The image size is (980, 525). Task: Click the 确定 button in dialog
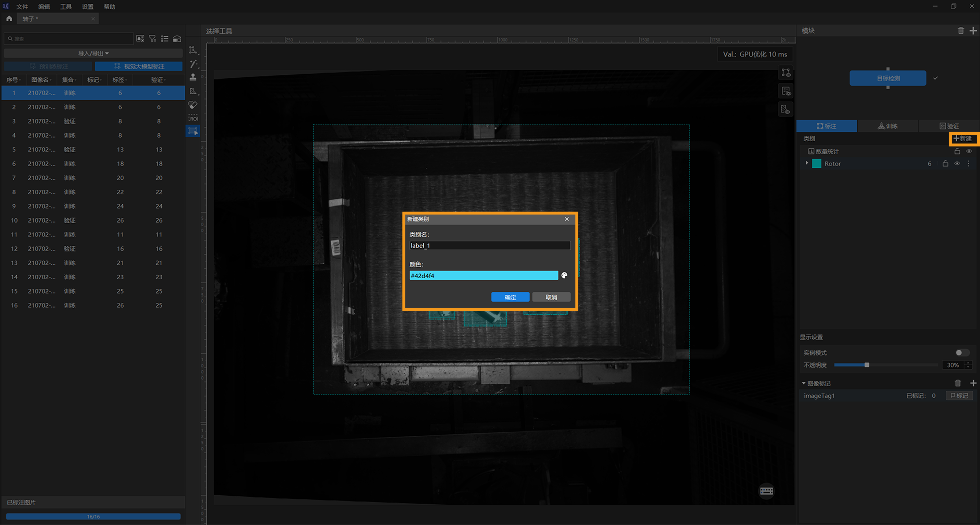click(510, 297)
